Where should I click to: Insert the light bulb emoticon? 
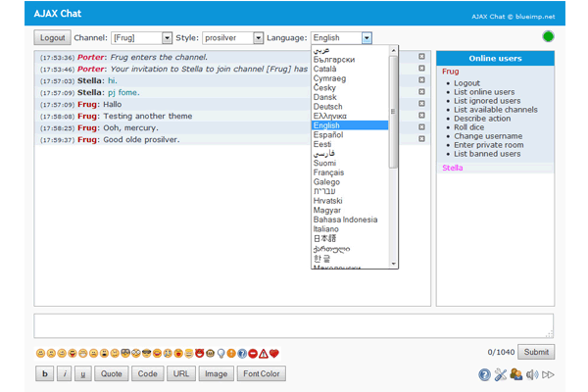(220, 353)
